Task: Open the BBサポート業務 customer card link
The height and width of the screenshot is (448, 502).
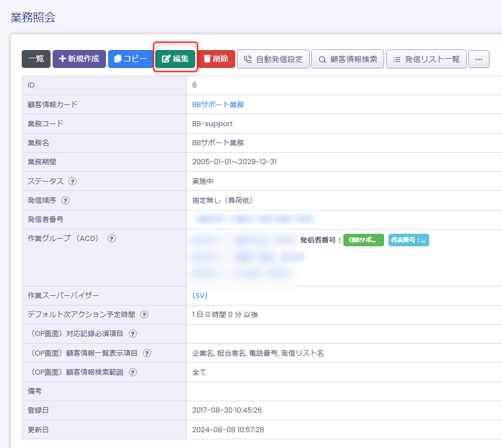Action: tap(218, 104)
